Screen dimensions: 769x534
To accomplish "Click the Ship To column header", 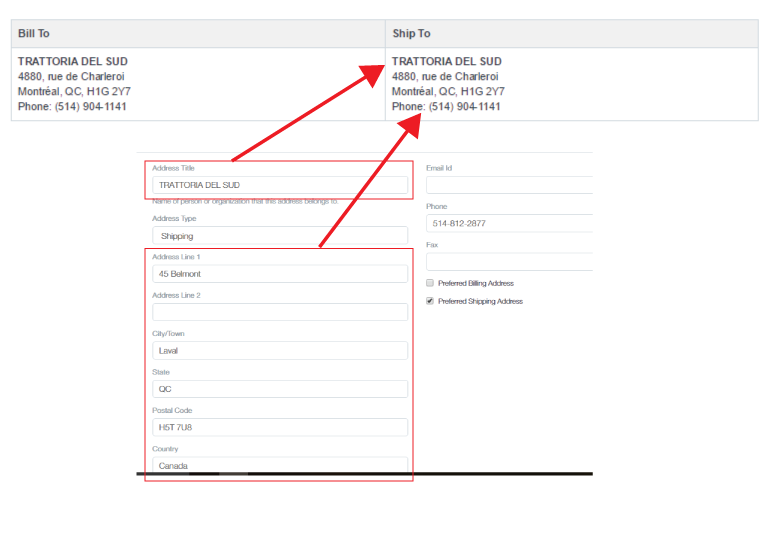I will click(x=572, y=33).
